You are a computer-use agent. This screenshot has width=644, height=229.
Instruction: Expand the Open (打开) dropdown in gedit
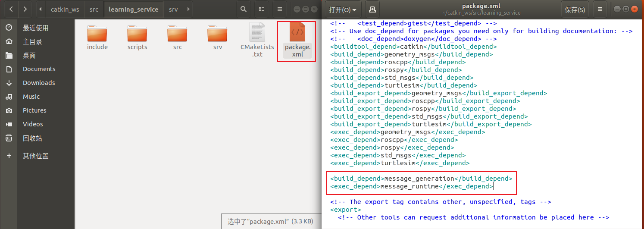343,9
